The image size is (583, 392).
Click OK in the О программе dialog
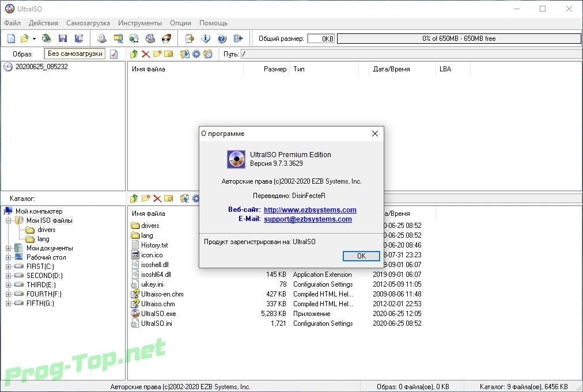coord(361,256)
